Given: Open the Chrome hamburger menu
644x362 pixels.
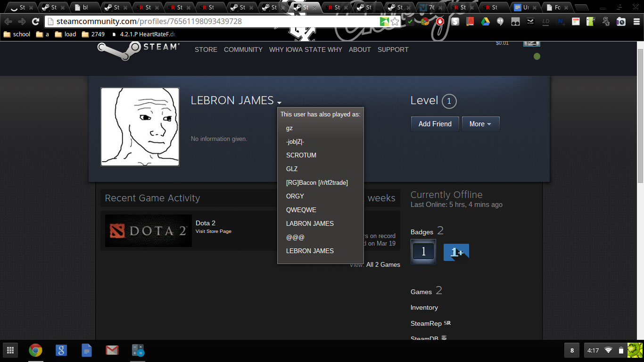Looking at the screenshot, I should coord(636,21).
